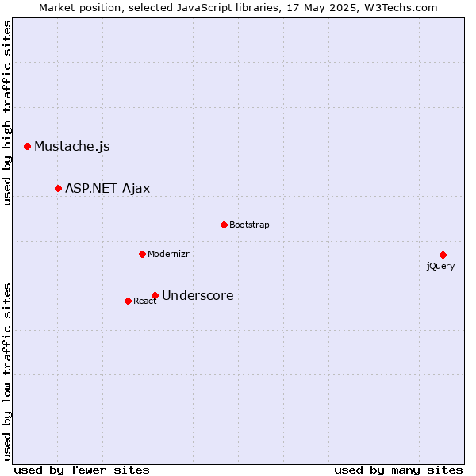The image size is (476, 476).
Task: Click the red React data point
Action: 128,301
